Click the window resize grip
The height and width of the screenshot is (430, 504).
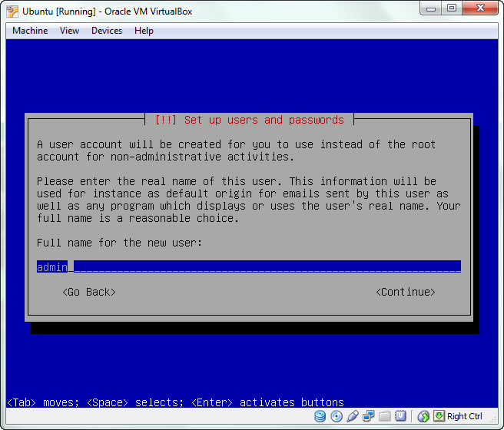tap(493, 419)
